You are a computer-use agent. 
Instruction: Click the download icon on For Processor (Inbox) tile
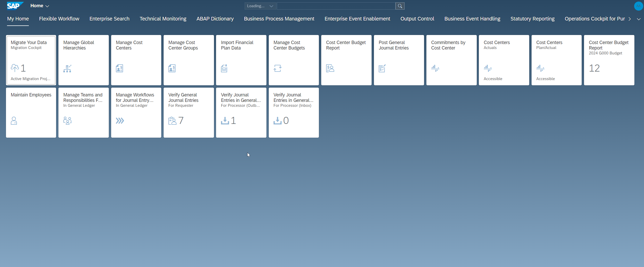pos(278,121)
